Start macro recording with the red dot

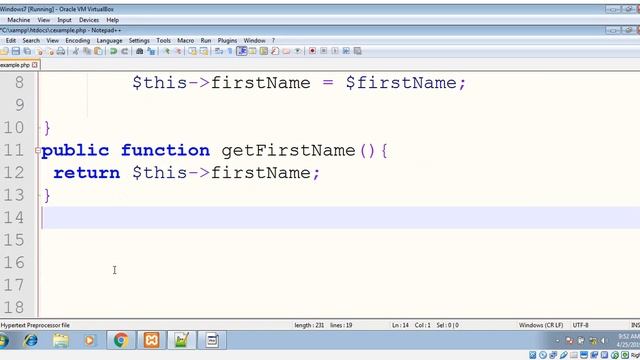(312, 51)
